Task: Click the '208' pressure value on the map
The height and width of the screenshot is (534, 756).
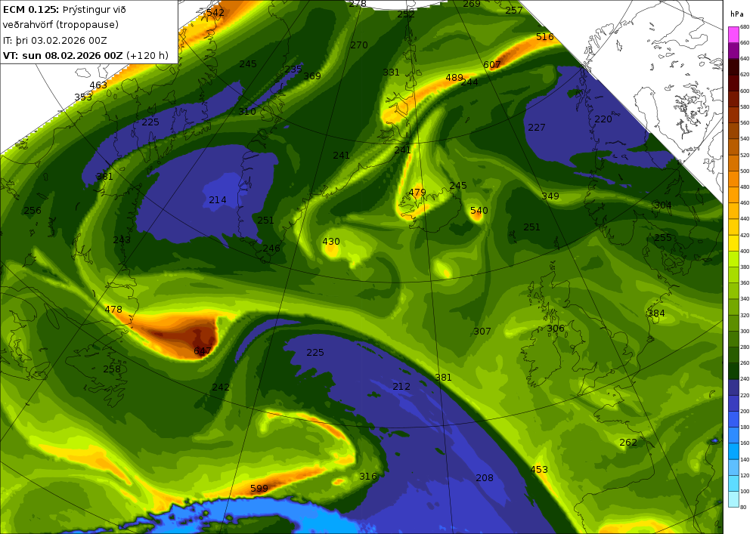Action: [485, 477]
